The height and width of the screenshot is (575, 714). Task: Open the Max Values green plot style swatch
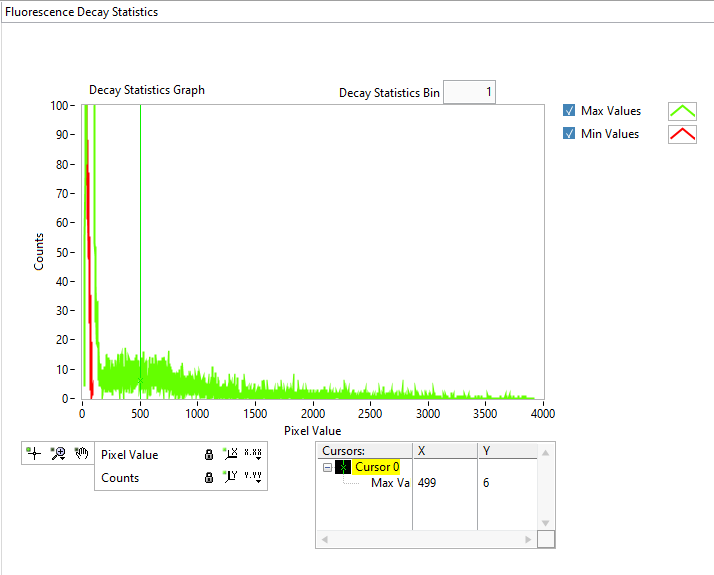[x=682, y=111]
